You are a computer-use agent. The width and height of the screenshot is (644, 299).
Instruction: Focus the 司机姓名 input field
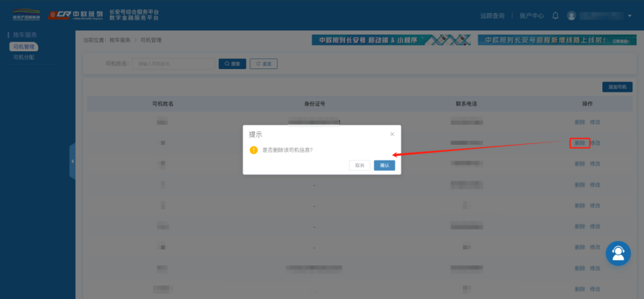click(x=174, y=64)
